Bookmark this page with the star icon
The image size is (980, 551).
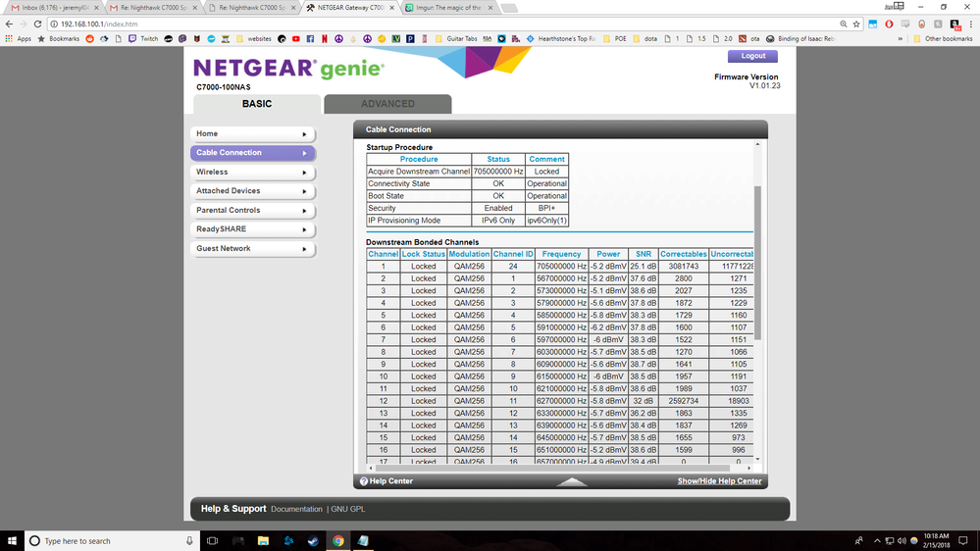[856, 24]
